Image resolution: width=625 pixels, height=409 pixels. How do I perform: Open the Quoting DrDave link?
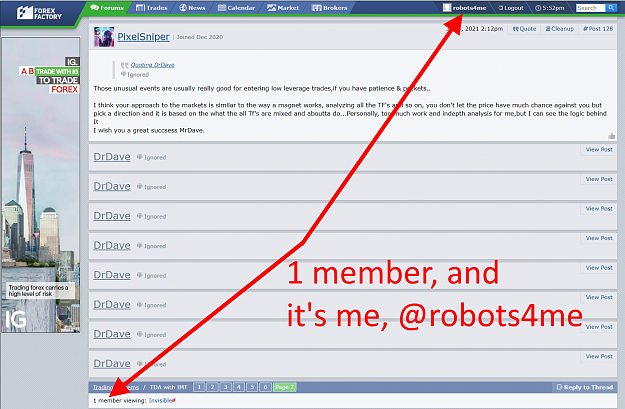click(x=152, y=65)
